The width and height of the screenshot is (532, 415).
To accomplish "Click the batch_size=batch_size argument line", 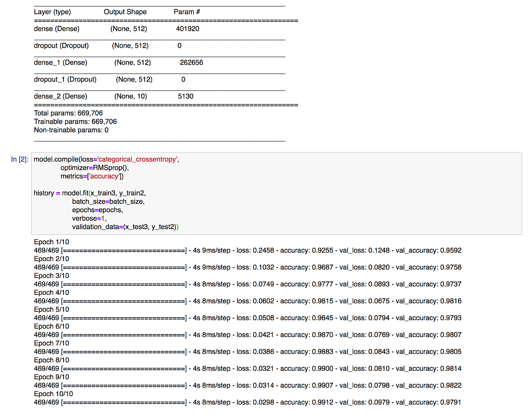I will (108, 202).
